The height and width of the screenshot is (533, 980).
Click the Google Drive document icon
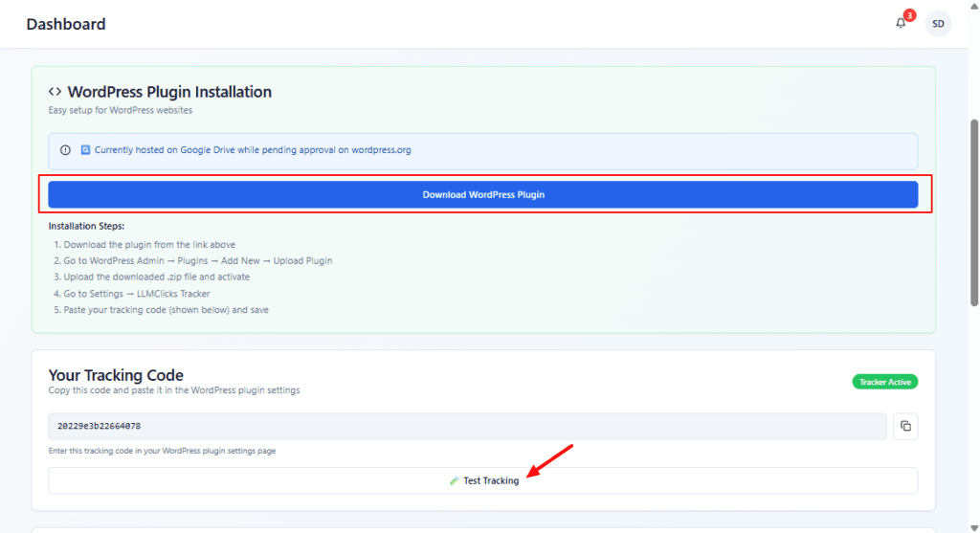[x=85, y=150]
